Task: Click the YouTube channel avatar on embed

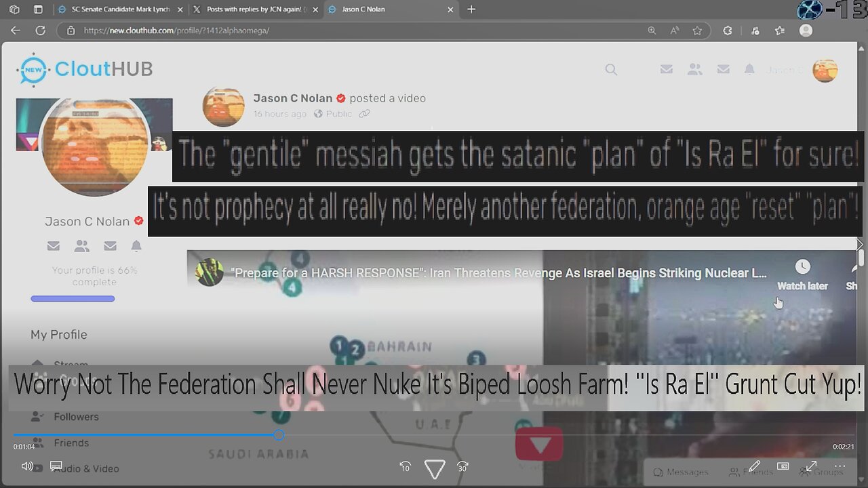Action: pos(210,272)
